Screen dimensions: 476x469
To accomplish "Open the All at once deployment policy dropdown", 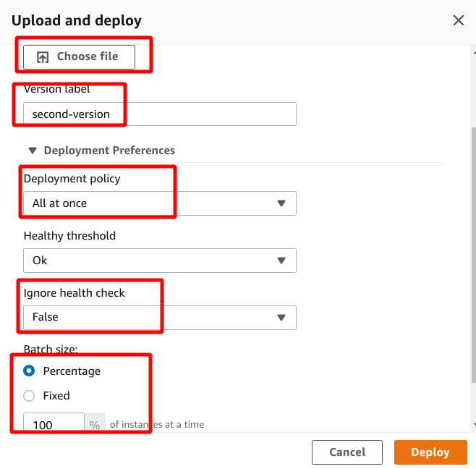I will [160, 203].
